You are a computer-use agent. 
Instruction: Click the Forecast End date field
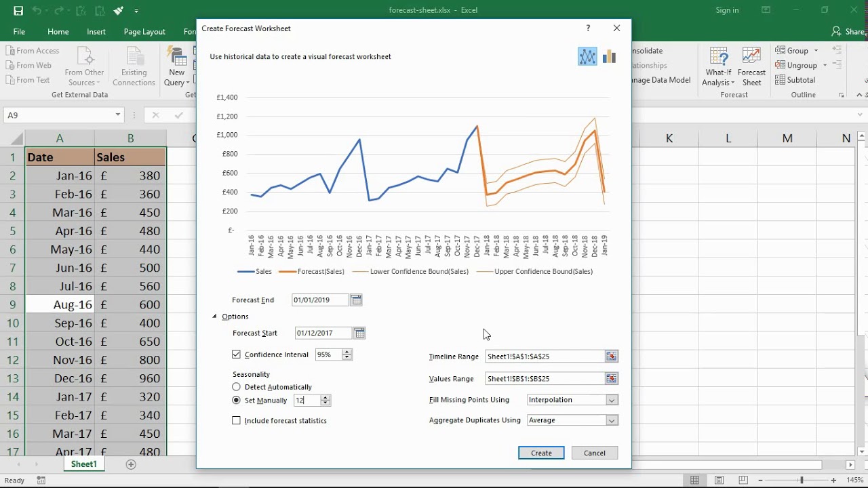coord(321,300)
